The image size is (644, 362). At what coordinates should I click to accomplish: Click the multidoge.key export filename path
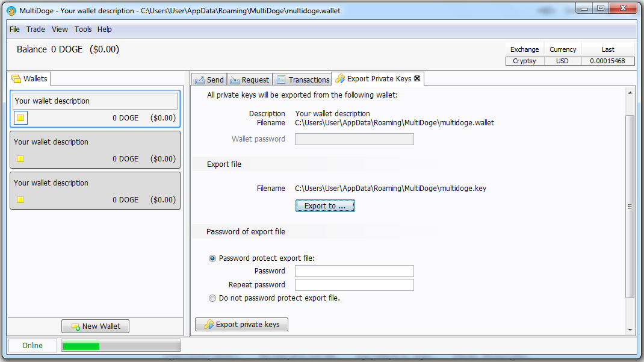tap(391, 188)
